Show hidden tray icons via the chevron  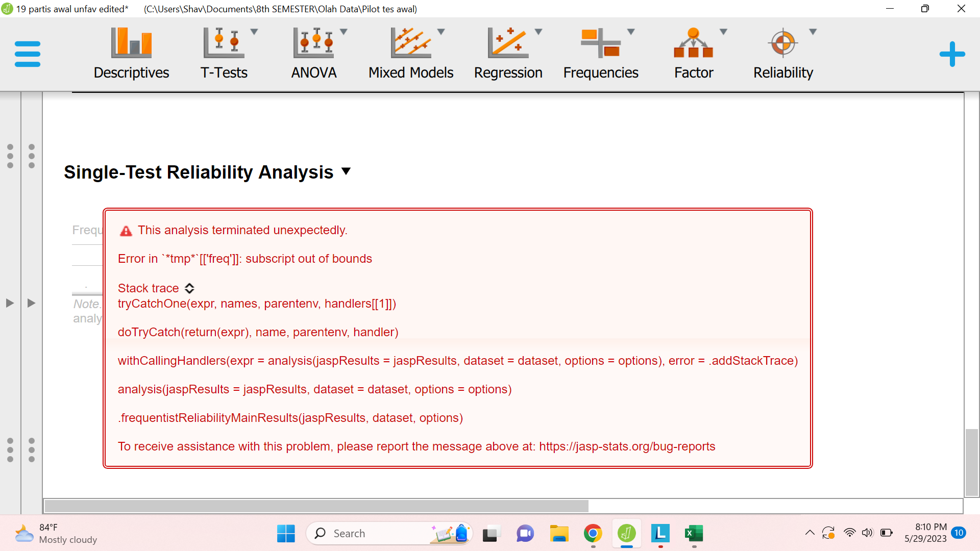(x=810, y=533)
